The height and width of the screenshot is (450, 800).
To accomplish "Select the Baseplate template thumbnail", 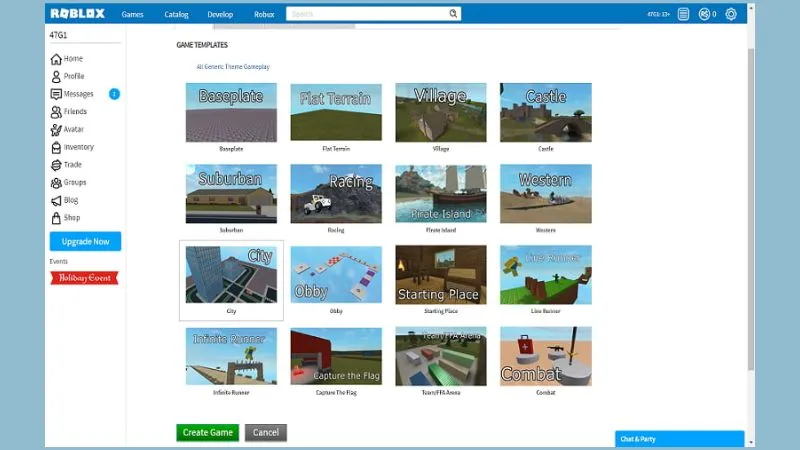I will [231, 112].
